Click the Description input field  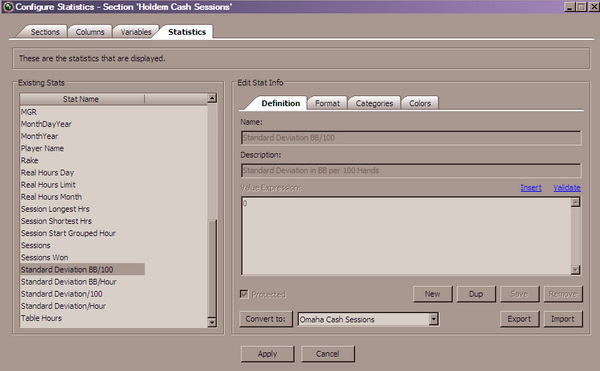pos(411,171)
